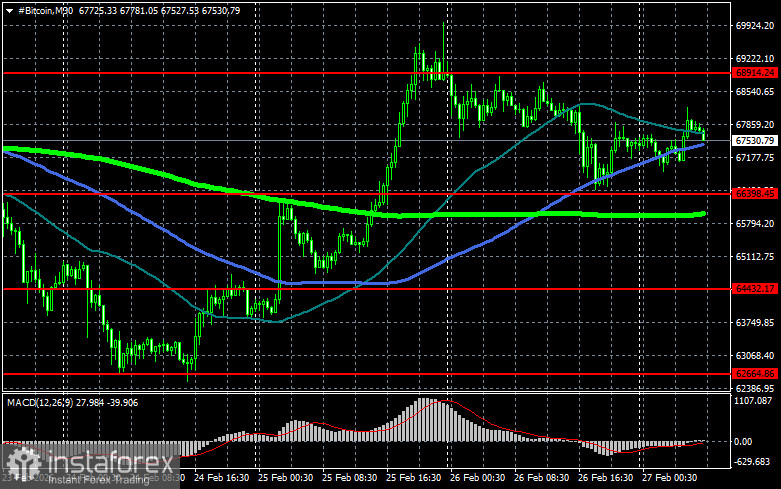Click the 65112.75 price axis label

click(x=755, y=256)
